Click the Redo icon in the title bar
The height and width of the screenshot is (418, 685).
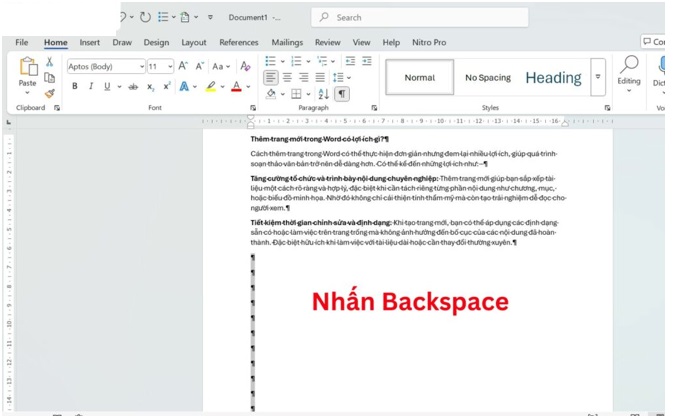145,17
